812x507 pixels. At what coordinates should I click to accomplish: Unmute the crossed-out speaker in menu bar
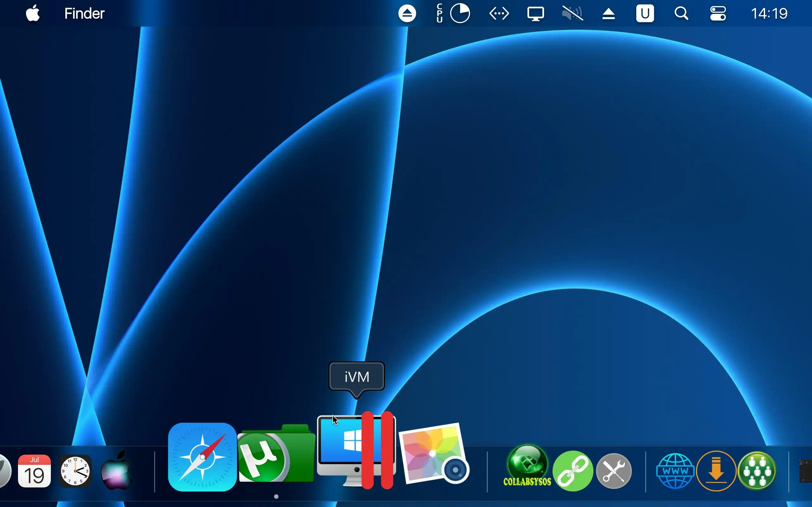click(572, 14)
